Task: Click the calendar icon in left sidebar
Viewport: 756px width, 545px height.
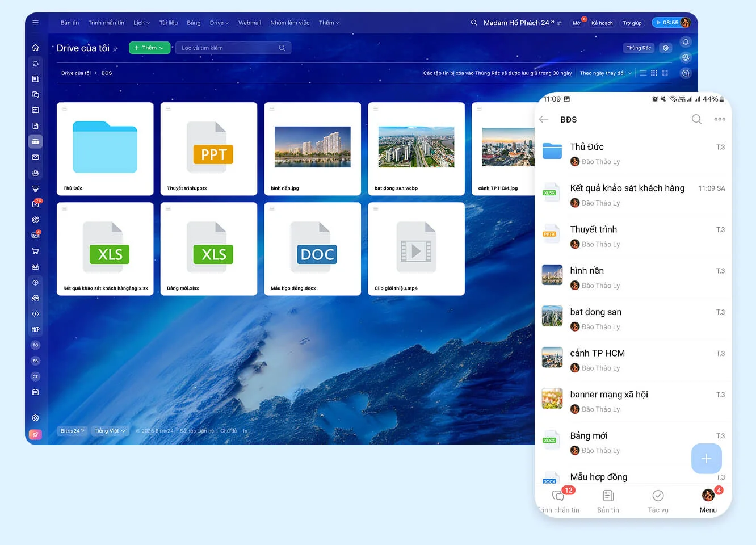Action: (x=35, y=110)
